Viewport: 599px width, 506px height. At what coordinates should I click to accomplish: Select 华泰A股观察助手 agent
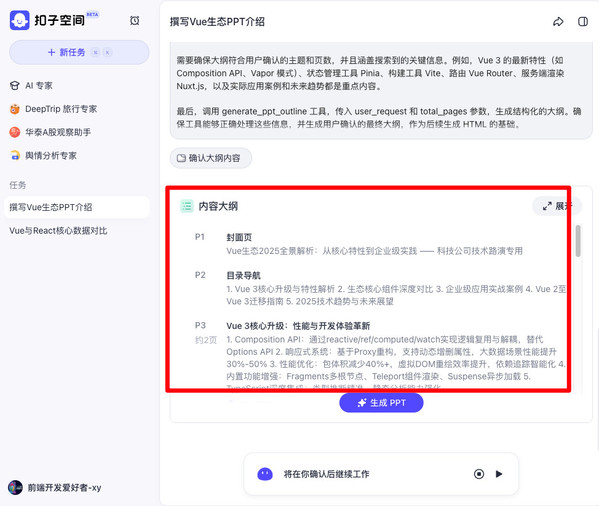click(50, 133)
